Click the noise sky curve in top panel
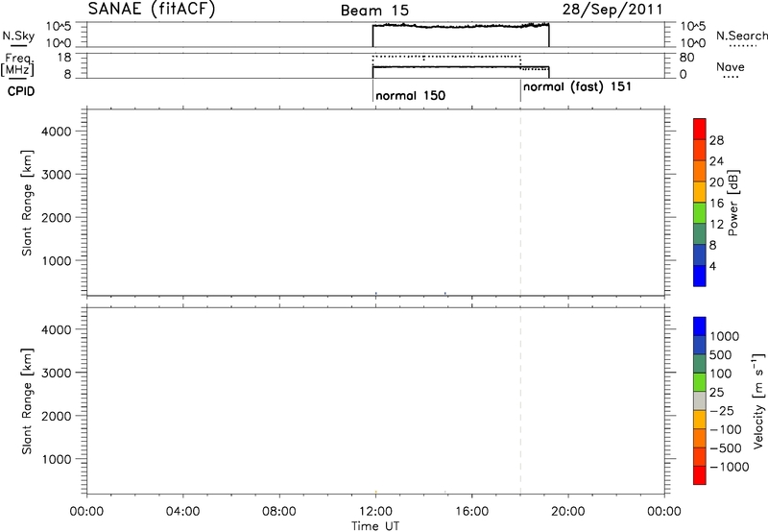 [x=461, y=26]
